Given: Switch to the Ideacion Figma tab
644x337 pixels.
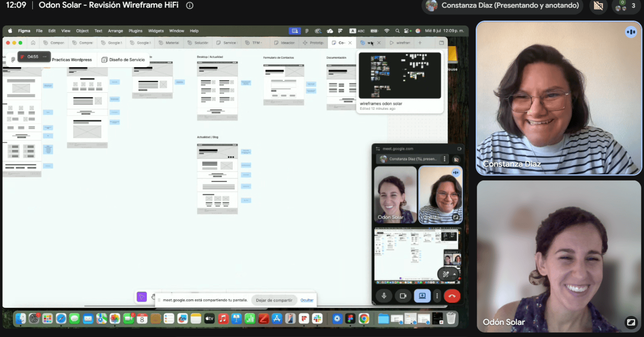Looking at the screenshot, I should point(285,43).
